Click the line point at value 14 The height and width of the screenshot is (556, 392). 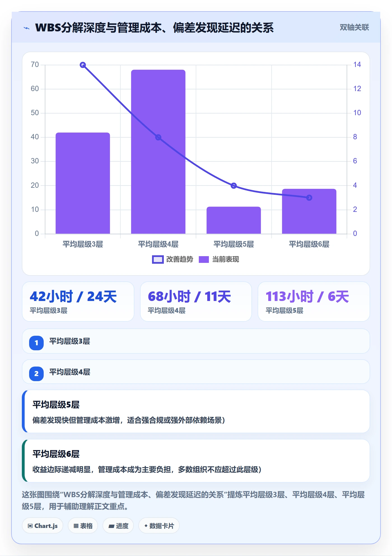tap(83, 65)
